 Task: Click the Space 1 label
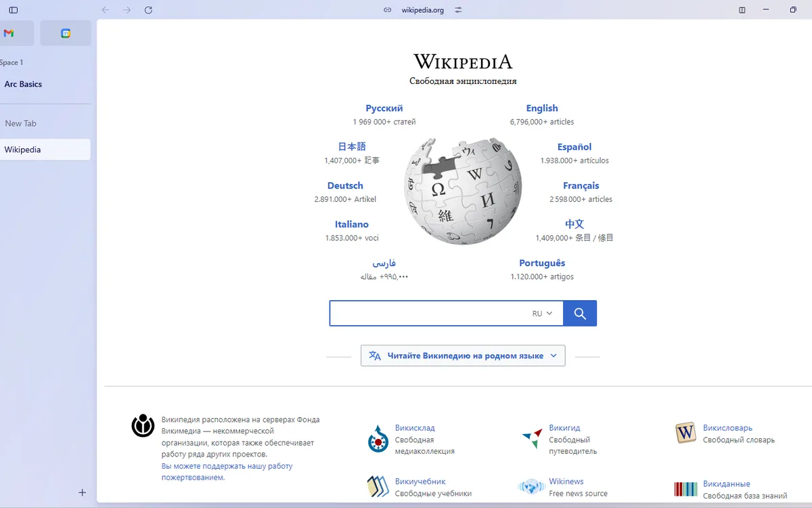tap(12, 62)
